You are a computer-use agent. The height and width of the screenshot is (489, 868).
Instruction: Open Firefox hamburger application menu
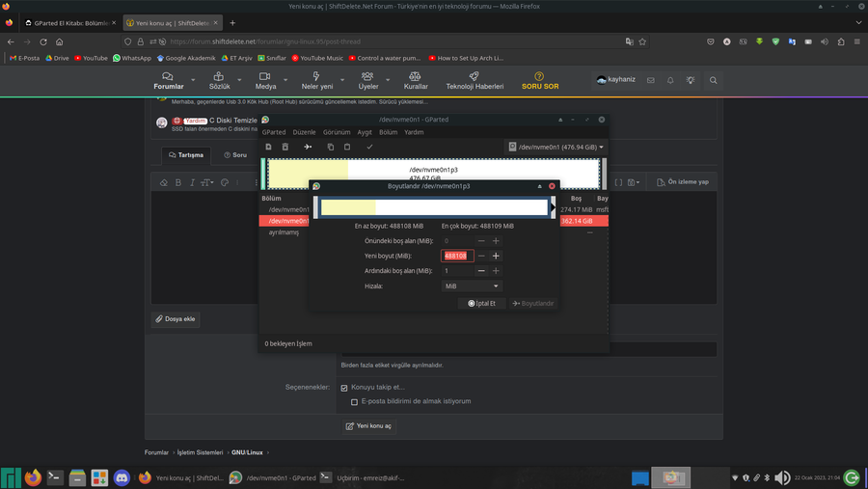pos(857,41)
